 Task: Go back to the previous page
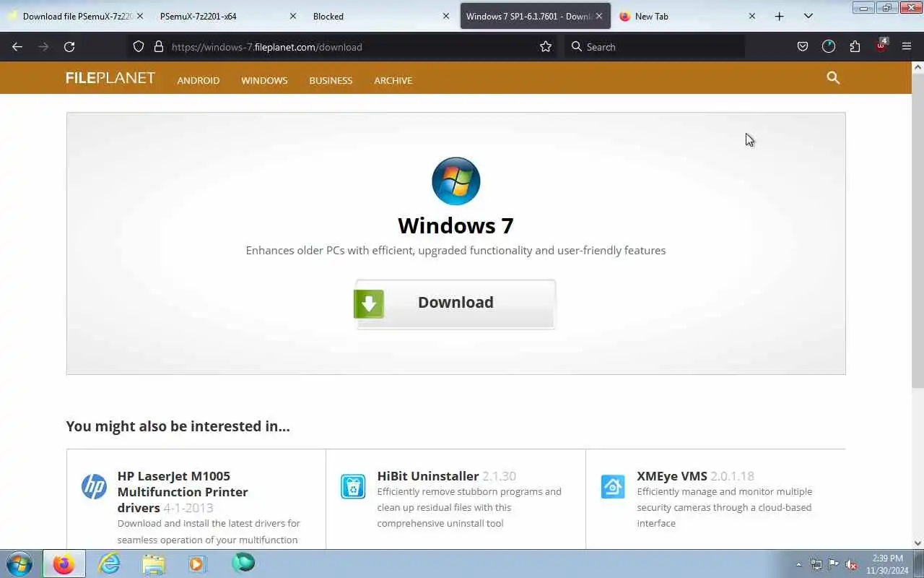coord(17,47)
